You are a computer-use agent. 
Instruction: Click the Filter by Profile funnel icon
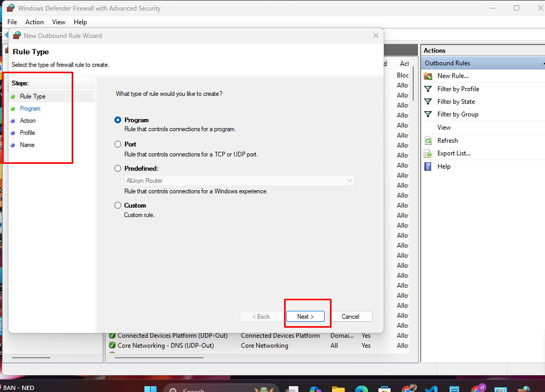click(428, 89)
